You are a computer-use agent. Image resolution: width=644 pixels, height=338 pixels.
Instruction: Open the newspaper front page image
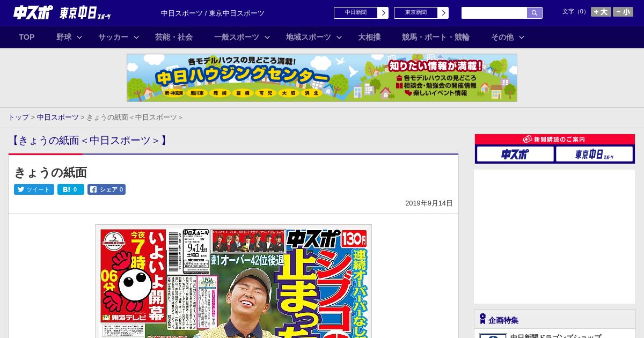point(233,282)
